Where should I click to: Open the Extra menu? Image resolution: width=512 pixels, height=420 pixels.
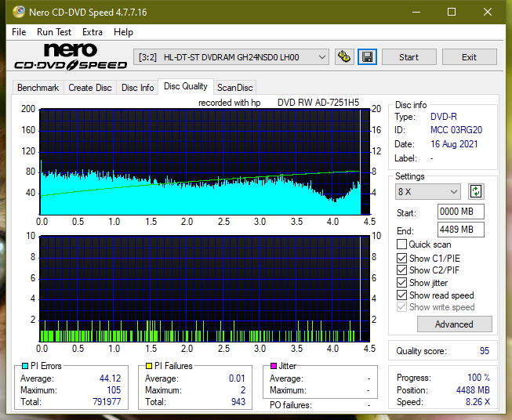93,32
